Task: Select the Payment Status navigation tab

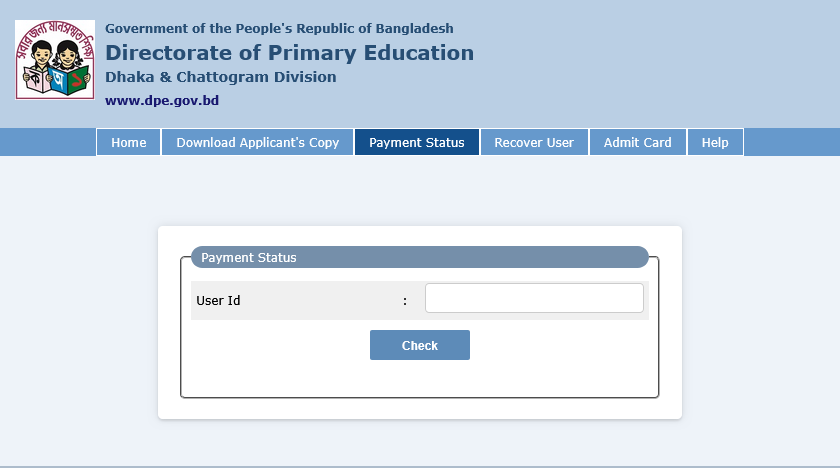Action: (x=416, y=142)
